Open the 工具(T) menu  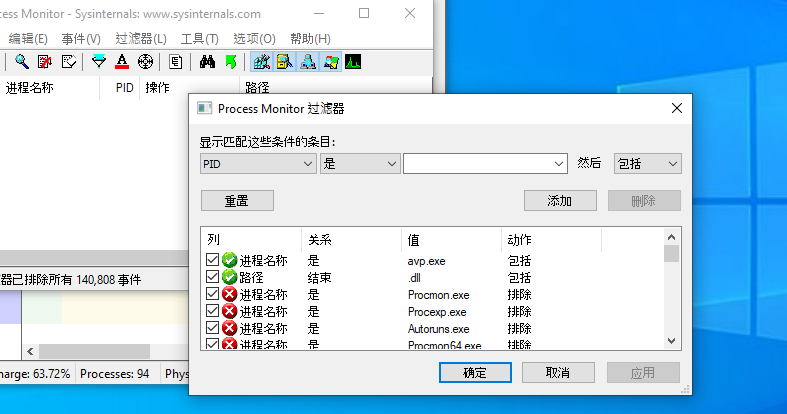click(x=199, y=39)
